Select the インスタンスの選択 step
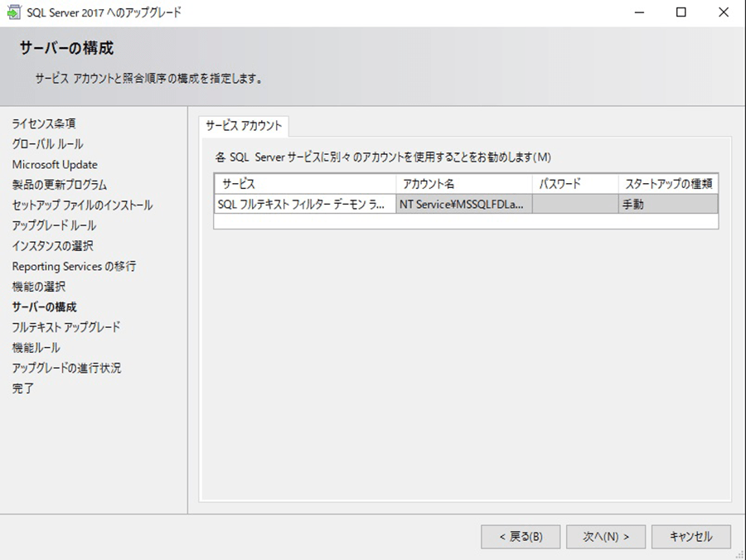The height and width of the screenshot is (560, 746). pyautogui.click(x=53, y=246)
